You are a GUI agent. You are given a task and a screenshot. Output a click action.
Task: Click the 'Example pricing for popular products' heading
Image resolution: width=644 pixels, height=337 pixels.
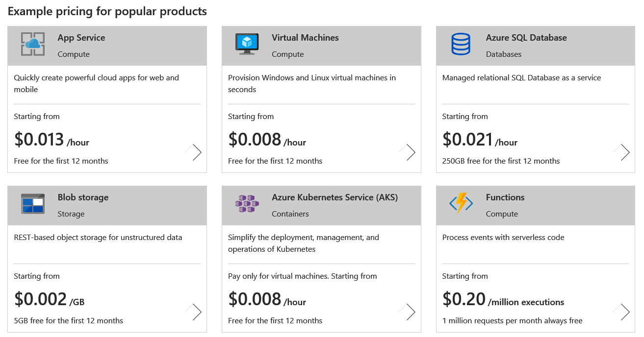[x=107, y=11]
